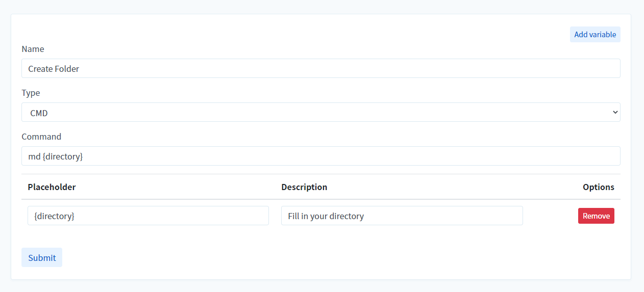Click the Add variable button
Image resolution: width=644 pixels, height=292 pixels.
[595, 35]
